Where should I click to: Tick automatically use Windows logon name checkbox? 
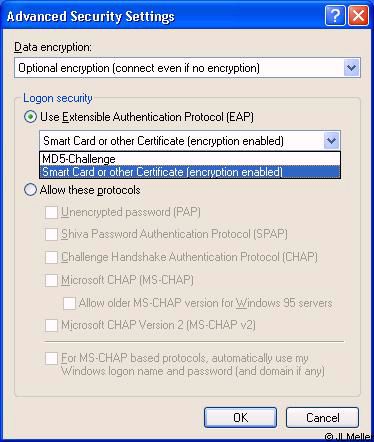tap(51, 359)
